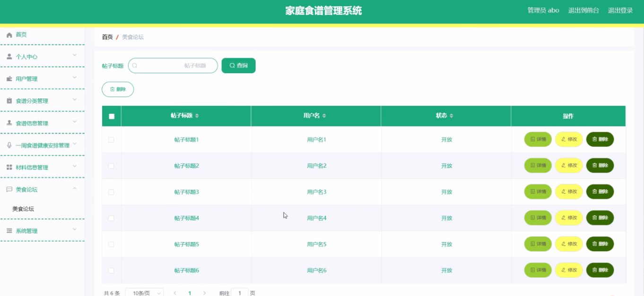The height and width of the screenshot is (296, 644).
Task: Check the row for 帖子标题6
Action: 111,271
